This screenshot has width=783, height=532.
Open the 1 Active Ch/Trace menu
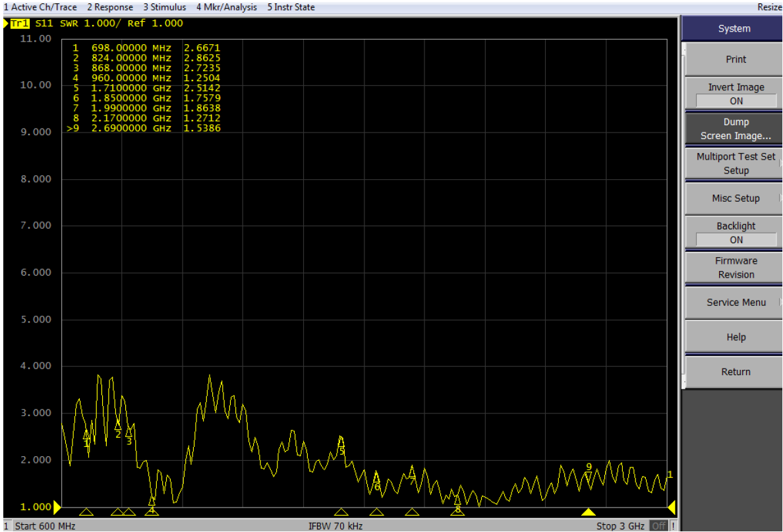(x=40, y=7)
